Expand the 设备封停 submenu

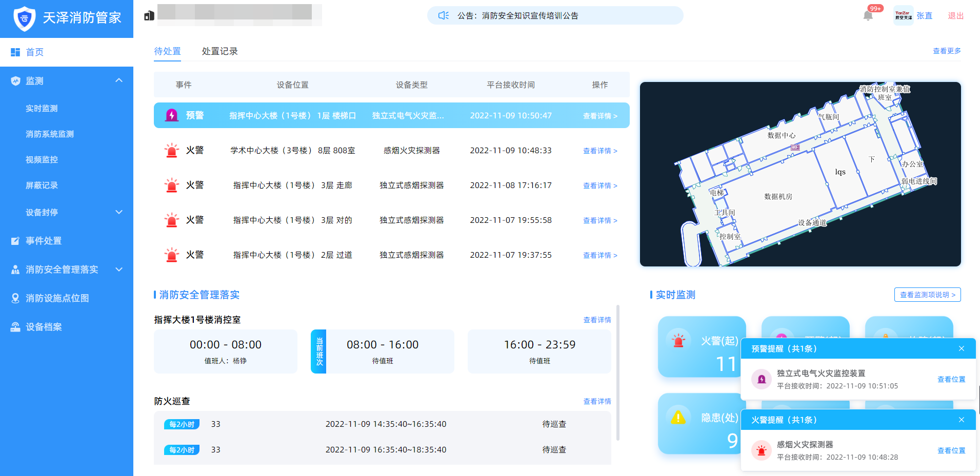coord(119,212)
